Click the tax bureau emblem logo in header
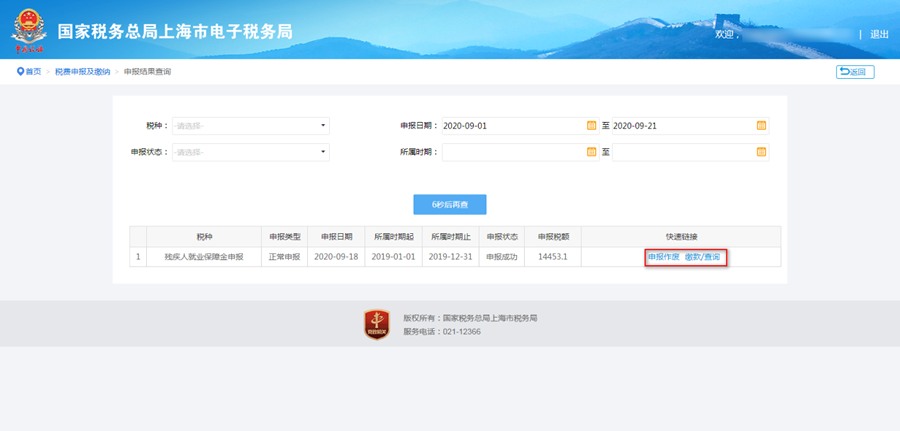900x431 pixels. [x=30, y=30]
